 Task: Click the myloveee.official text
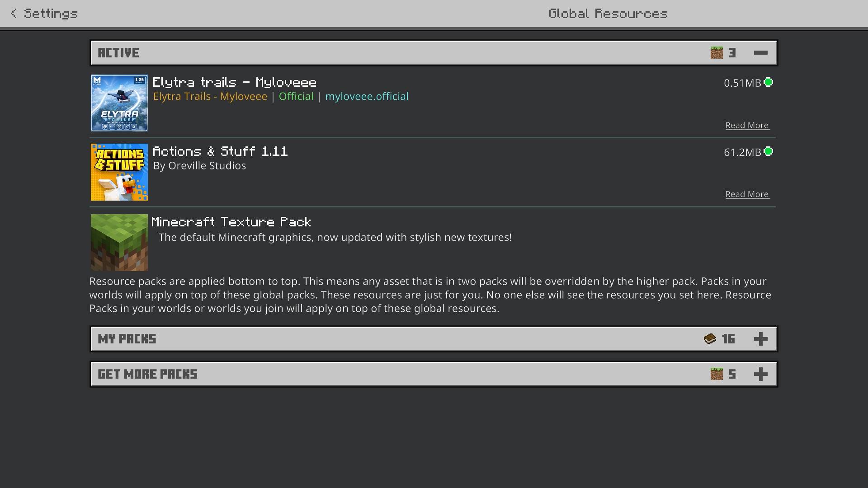click(x=367, y=96)
